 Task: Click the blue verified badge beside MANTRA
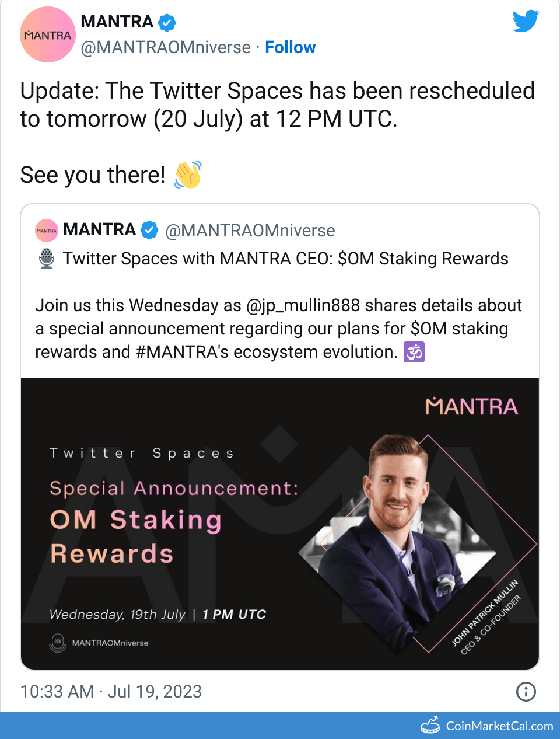(167, 23)
